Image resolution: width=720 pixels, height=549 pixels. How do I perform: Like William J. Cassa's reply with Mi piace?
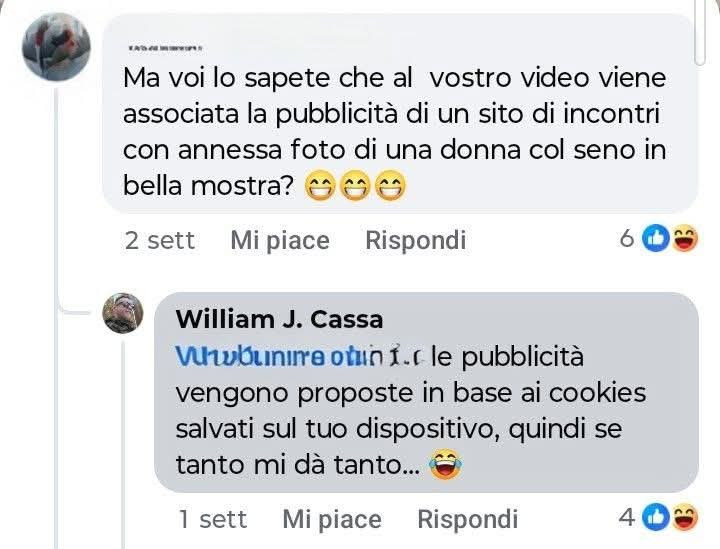click(332, 519)
